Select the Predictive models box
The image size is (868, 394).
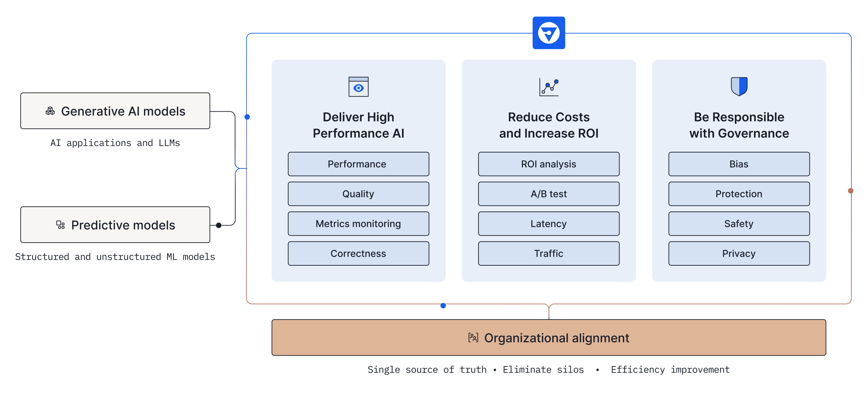coord(115,225)
